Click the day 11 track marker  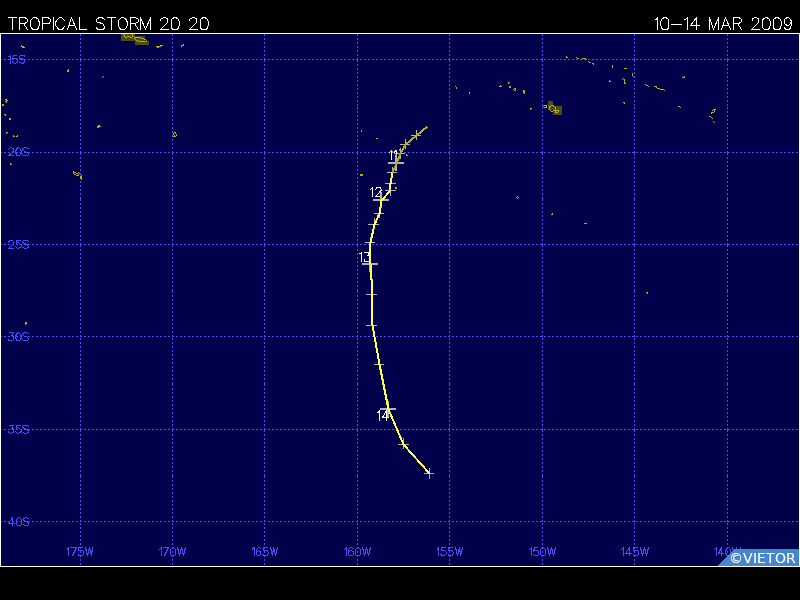[x=396, y=162]
